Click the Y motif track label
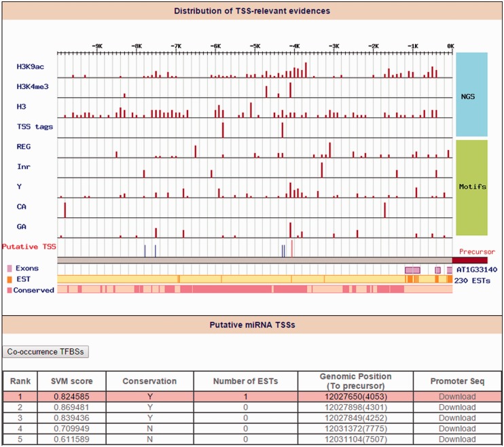The width and height of the screenshot is (504, 447). coord(19,187)
